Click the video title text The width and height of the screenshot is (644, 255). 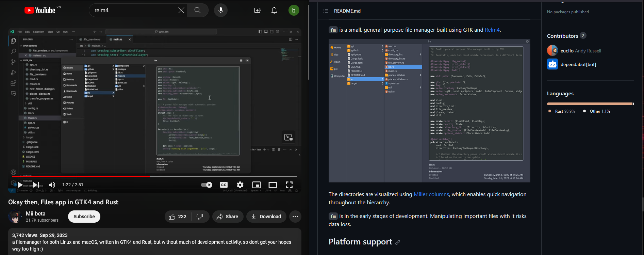[63, 202]
